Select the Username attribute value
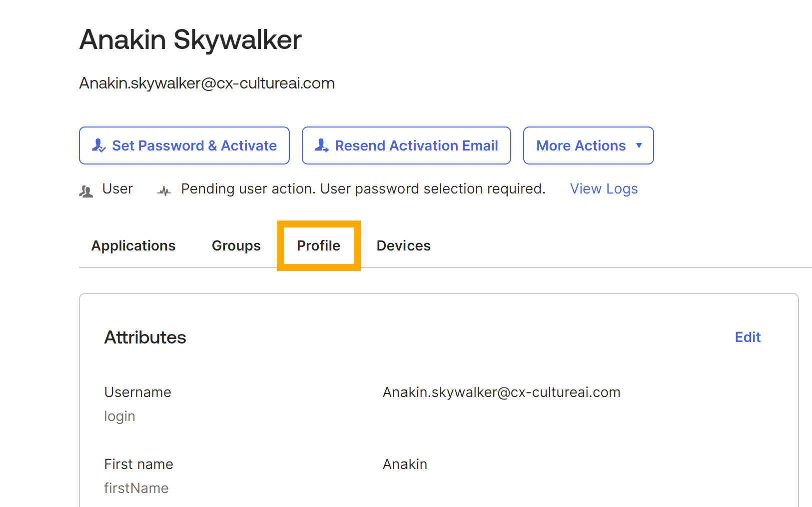Screen dimensions: 812x507 pos(501,392)
